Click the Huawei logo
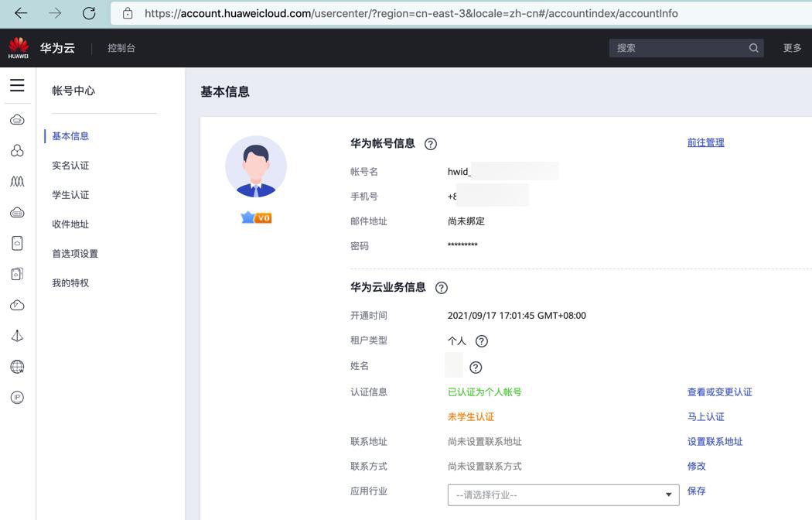 [18, 48]
